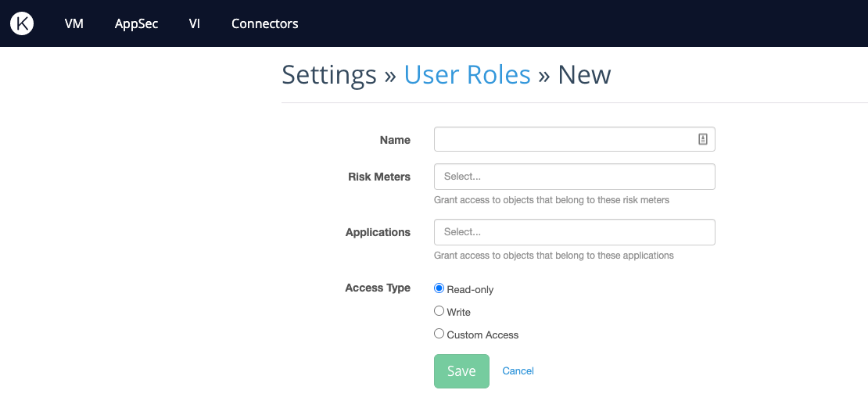Click the Risk Meters field label

click(x=379, y=177)
